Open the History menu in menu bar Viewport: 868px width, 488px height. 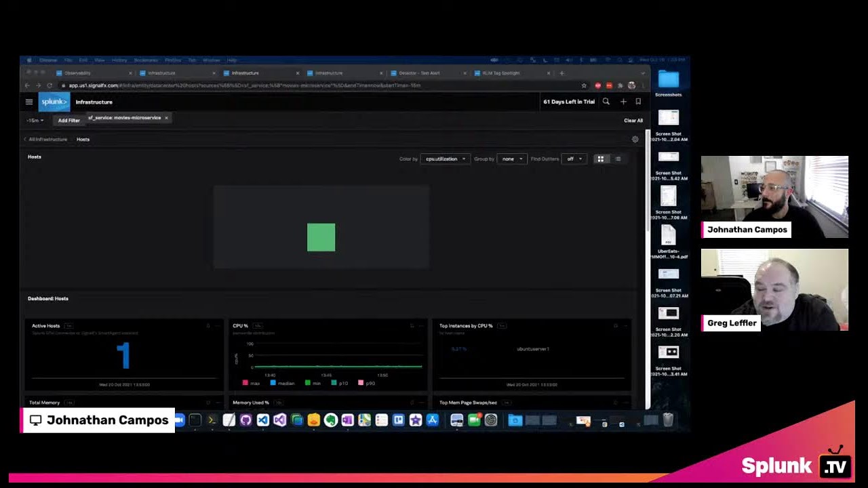tap(119, 60)
